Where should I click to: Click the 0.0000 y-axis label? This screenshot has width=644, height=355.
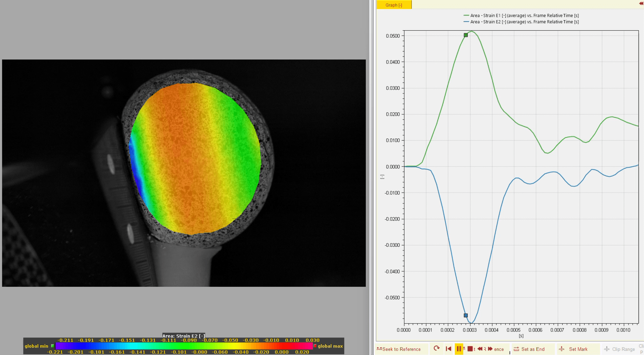pos(393,167)
